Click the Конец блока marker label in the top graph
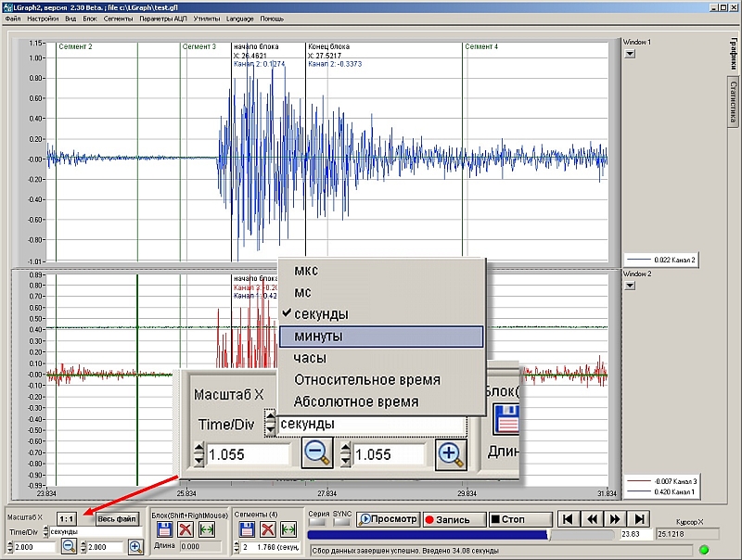This screenshot has width=742, height=560. [329, 47]
